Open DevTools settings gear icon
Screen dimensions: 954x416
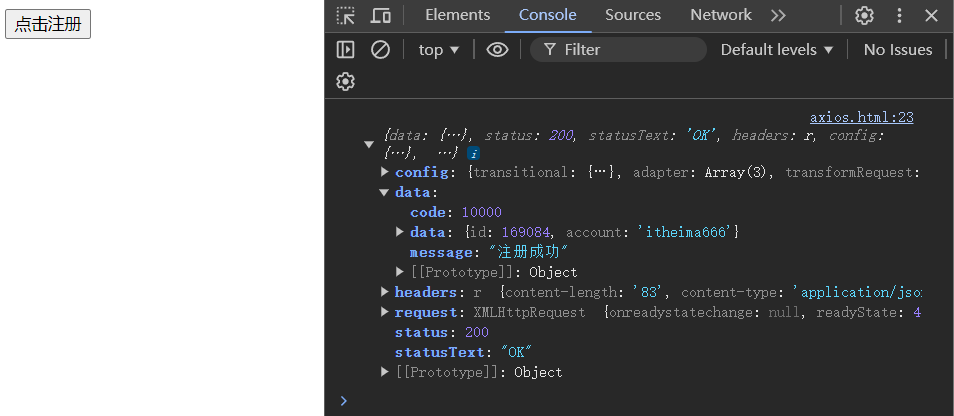click(x=864, y=15)
